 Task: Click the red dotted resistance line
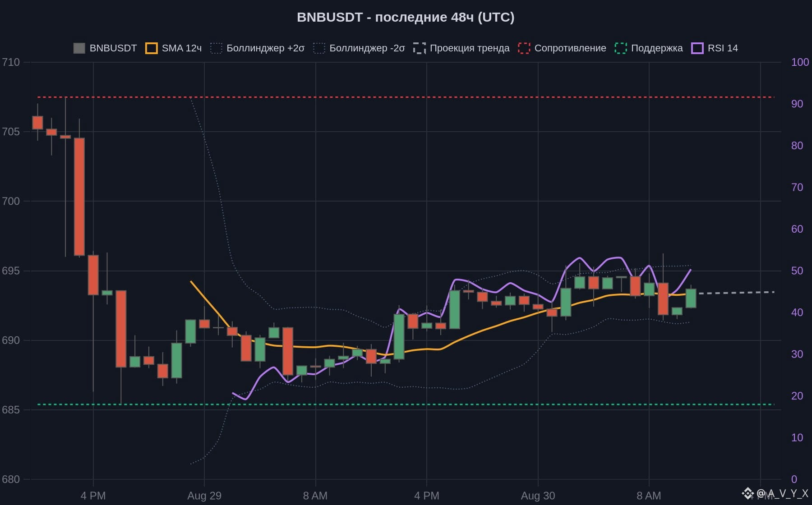pyautogui.click(x=406, y=97)
